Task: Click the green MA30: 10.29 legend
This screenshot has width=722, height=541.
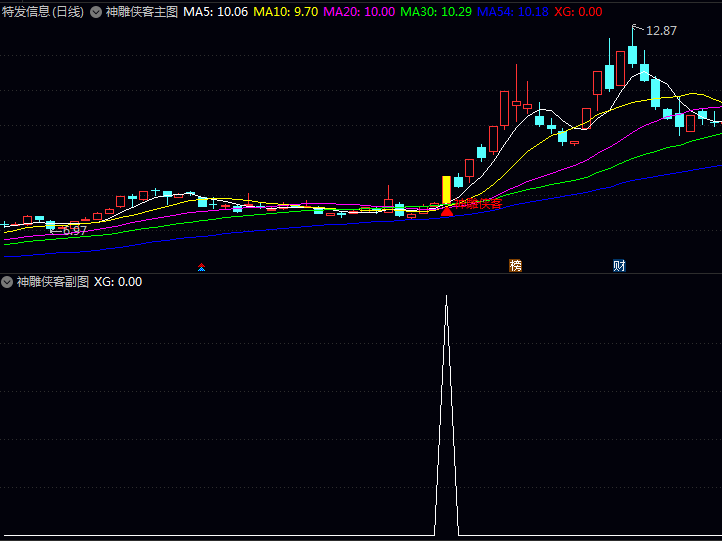Action: (435, 12)
